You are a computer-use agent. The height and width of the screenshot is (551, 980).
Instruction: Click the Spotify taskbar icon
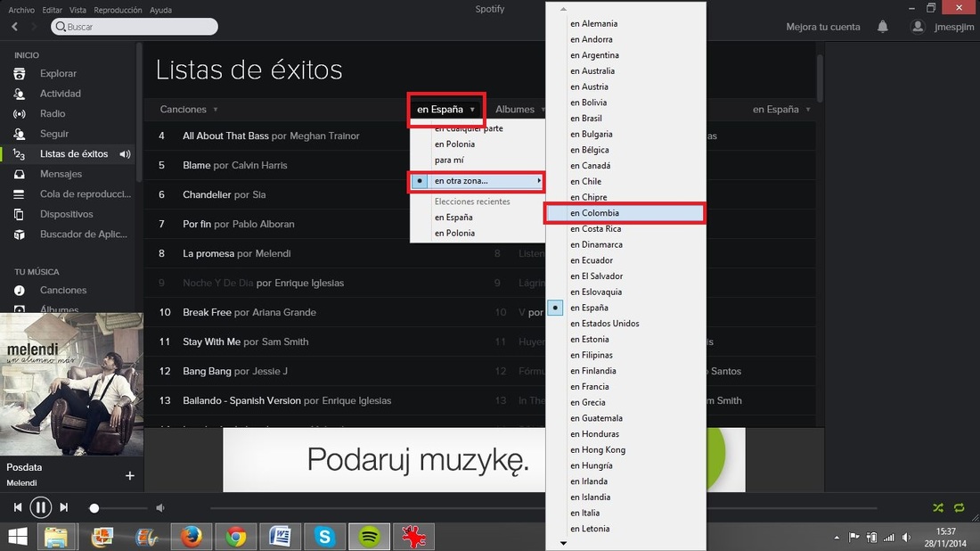point(370,537)
